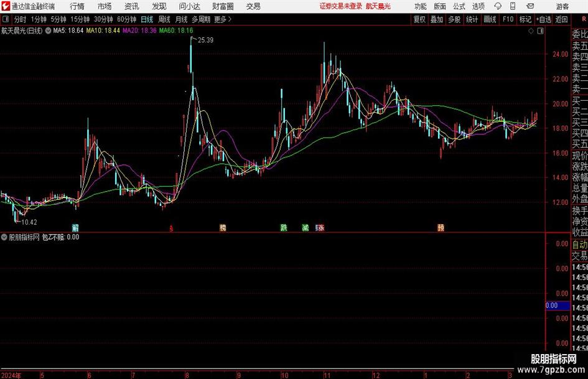Click the 统计 statistics toolbar button
This screenshot has height=379, width=588.
[472, 19]
